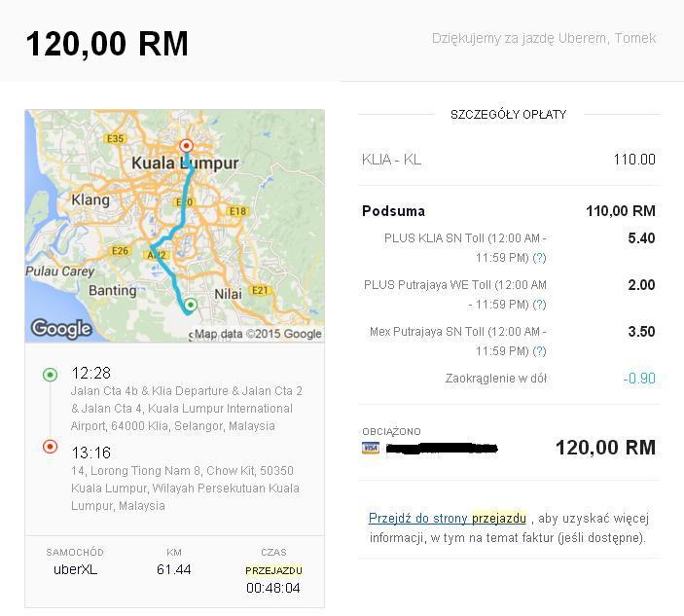Click the KLIA - KL amount '110.00'
This screenshot has height=616, width=684.
click(x=634, y=160)
